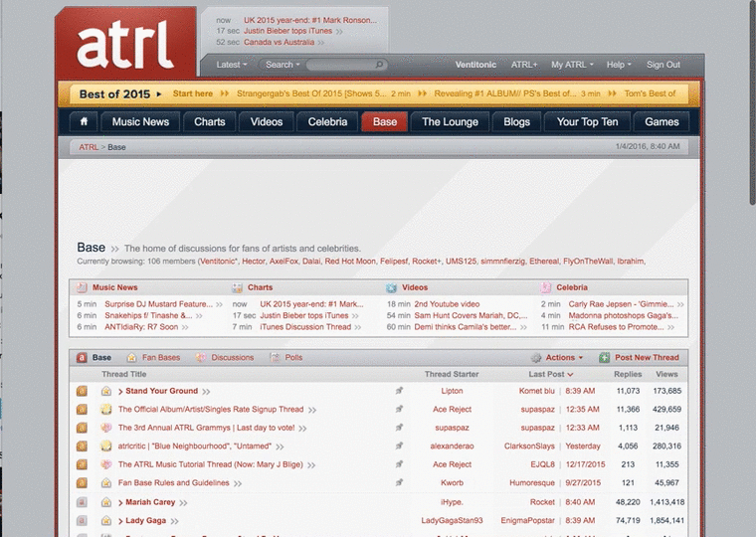Click the star icon beside Stand Your Ground

point(106,391)
